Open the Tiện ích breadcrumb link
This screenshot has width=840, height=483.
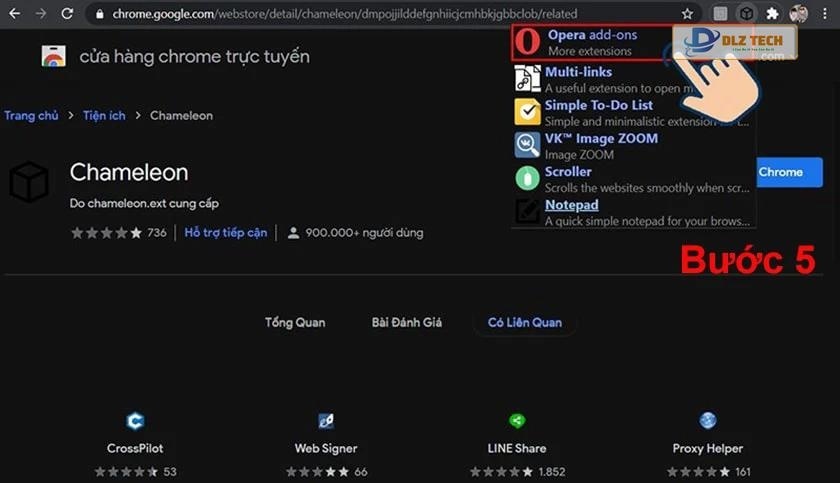click(x=104, y=116)
